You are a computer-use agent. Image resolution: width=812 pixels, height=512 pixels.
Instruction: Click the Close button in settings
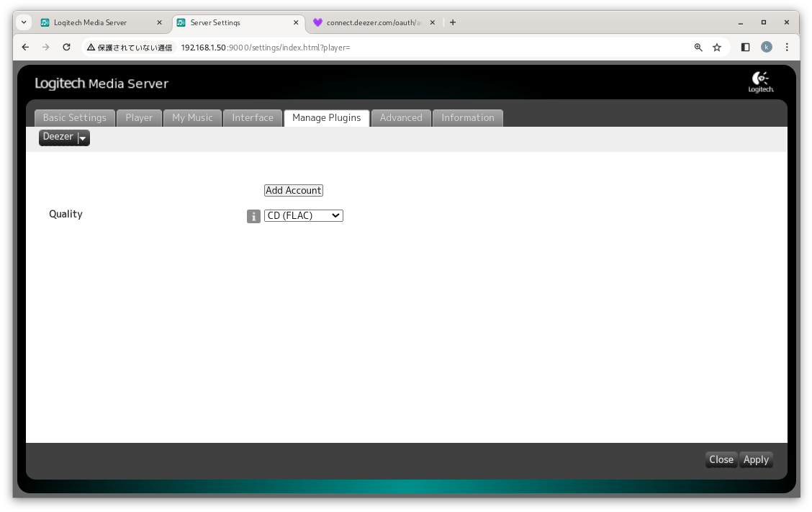coord(721,459)
